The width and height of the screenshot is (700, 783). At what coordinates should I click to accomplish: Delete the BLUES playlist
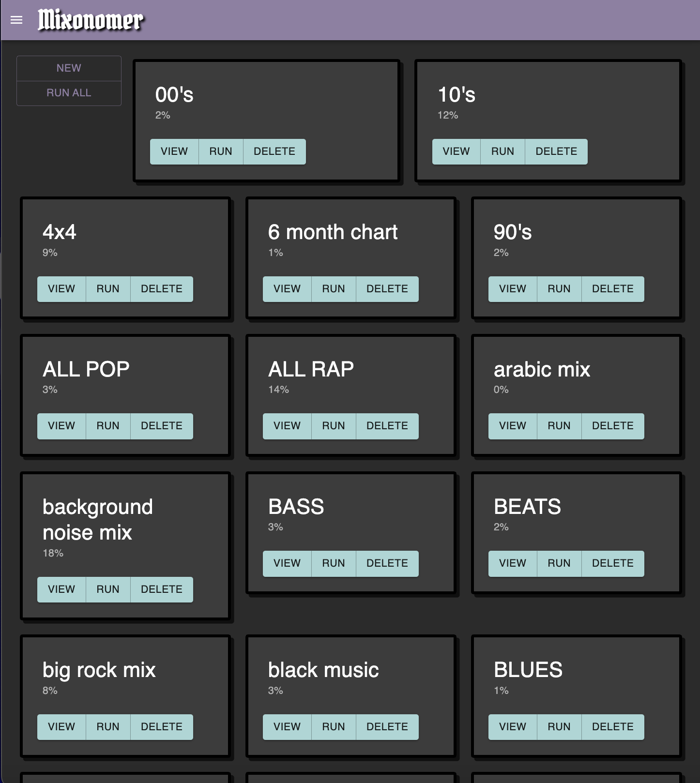[613, 726]
